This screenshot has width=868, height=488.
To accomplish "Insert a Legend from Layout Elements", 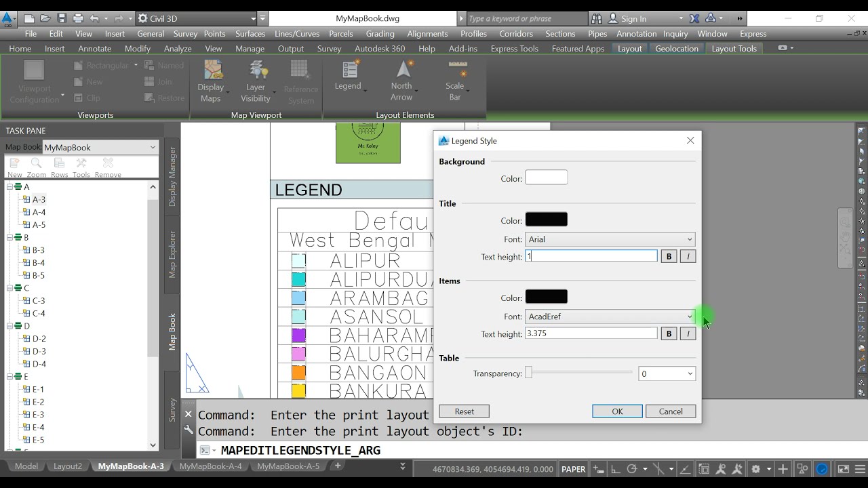I will [348, 76].
